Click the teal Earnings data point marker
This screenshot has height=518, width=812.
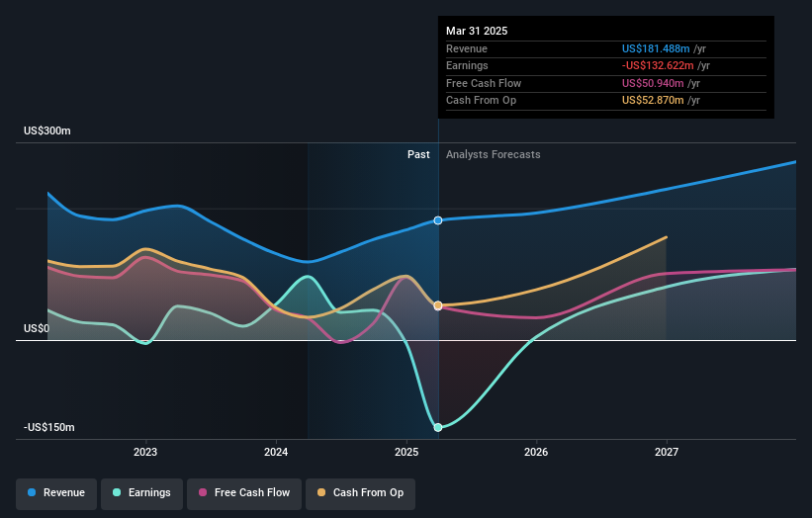click(438, 427)
